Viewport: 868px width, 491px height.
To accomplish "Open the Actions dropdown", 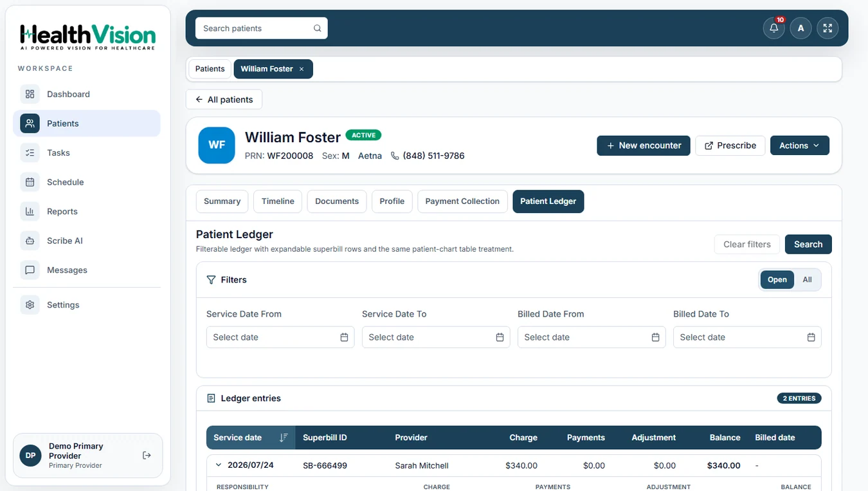I will pyautogui.click(x=799, y=145).
